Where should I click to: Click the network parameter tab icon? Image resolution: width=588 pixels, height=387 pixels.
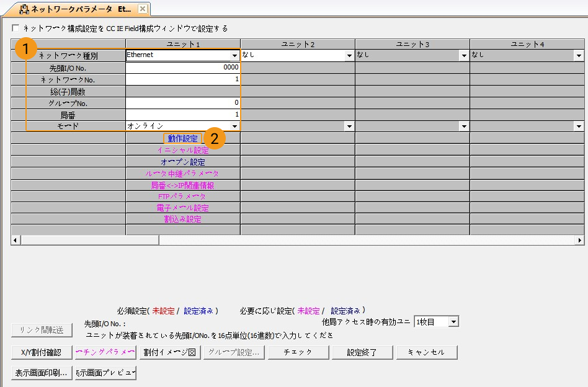click(x=24, y=9)
